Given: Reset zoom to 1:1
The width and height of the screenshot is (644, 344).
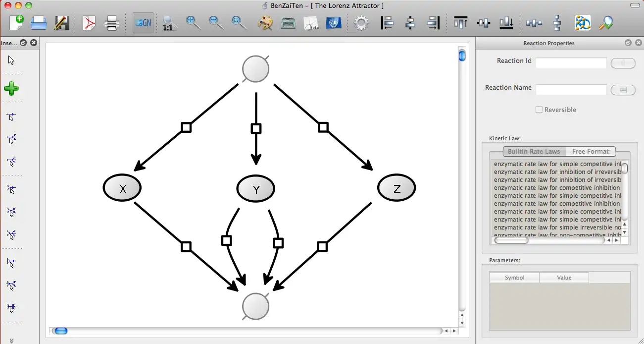Looking at the screenshot, I should 169,23.
